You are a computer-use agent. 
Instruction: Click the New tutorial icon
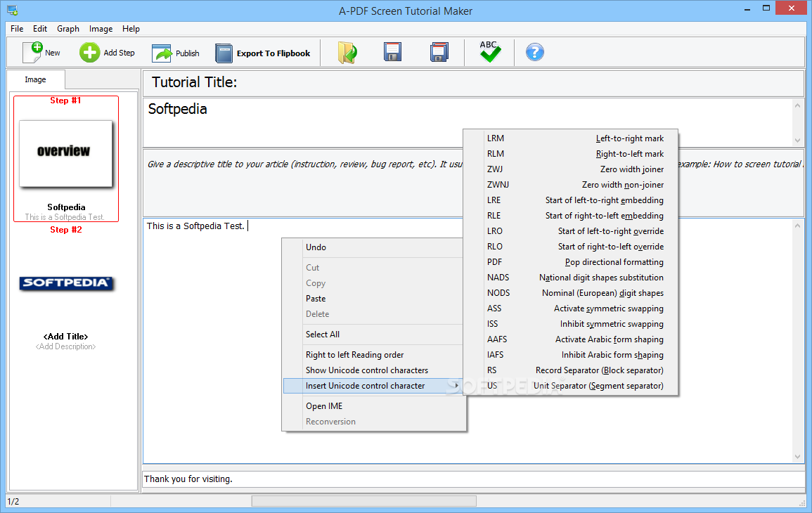[32, 52]
